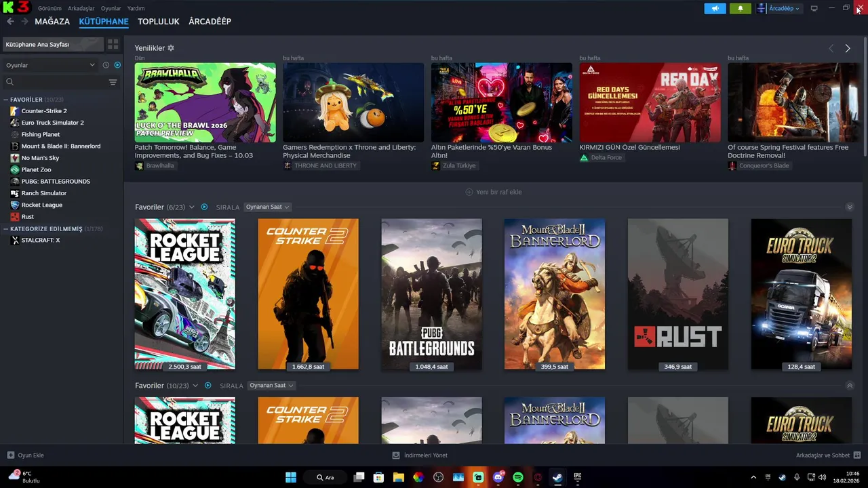868x488 pixels.
Task: Go forward with the right navigation arrow
Action: pyautogui.click(x=24, y=22)
